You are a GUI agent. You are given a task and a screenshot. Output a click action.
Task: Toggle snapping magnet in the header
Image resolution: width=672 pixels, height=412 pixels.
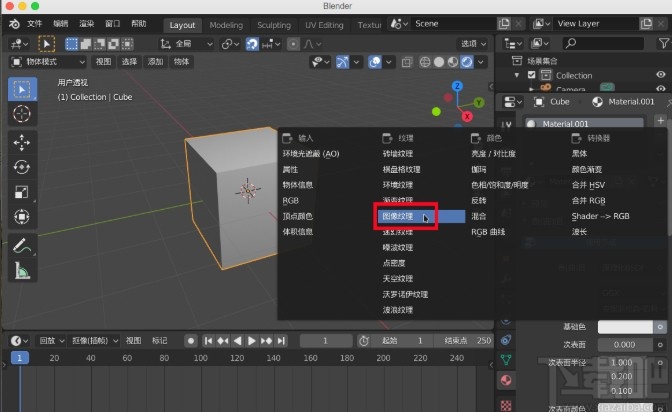[252, 43]
